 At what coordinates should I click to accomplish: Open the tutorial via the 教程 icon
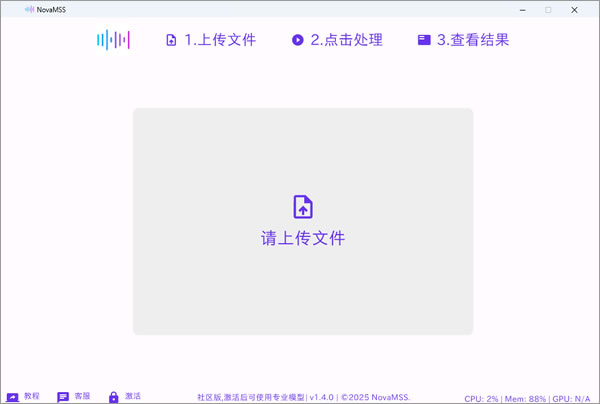point(12,397)
